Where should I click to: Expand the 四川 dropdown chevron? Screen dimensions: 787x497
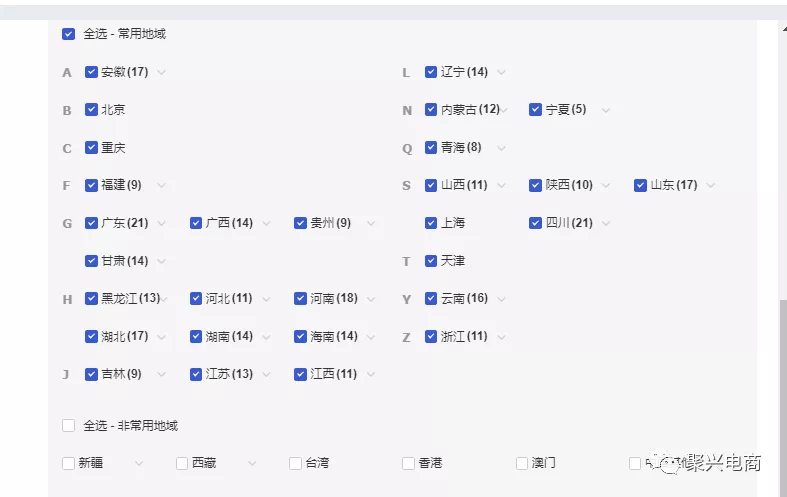click(x=605, y=223)
